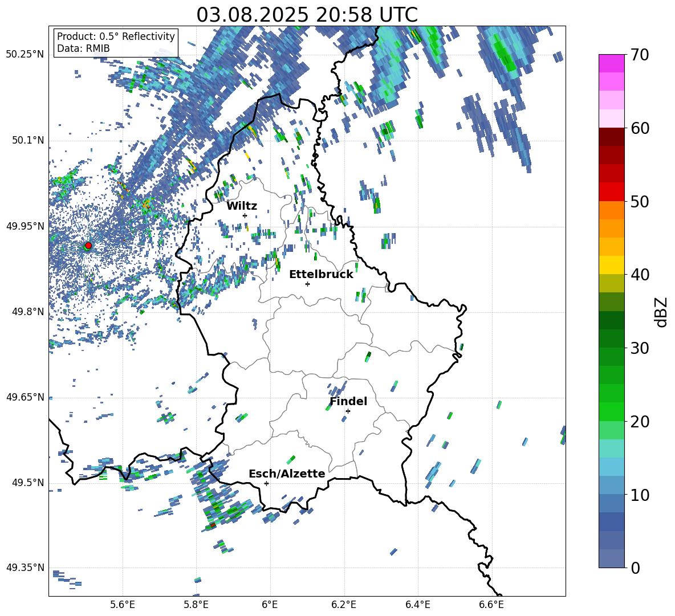The height and width of the screenshot is (616, 675).
Task: Click the plus marker below Esch/Alzette
Action: (266, 483)
